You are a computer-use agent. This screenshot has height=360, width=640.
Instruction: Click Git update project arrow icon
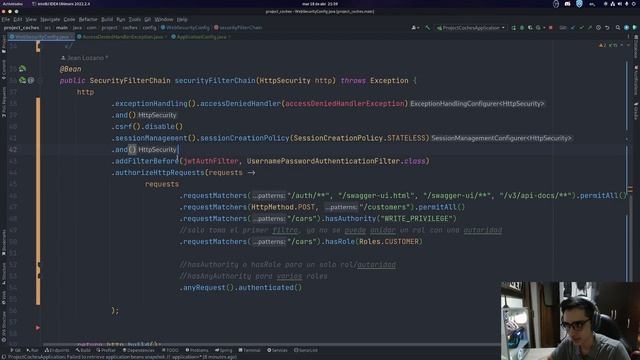click(572, 28)
